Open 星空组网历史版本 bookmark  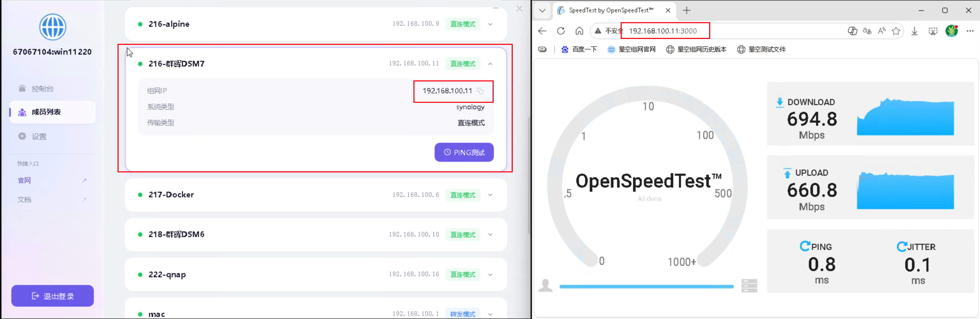pyautogui.click(x=696, y=49)
